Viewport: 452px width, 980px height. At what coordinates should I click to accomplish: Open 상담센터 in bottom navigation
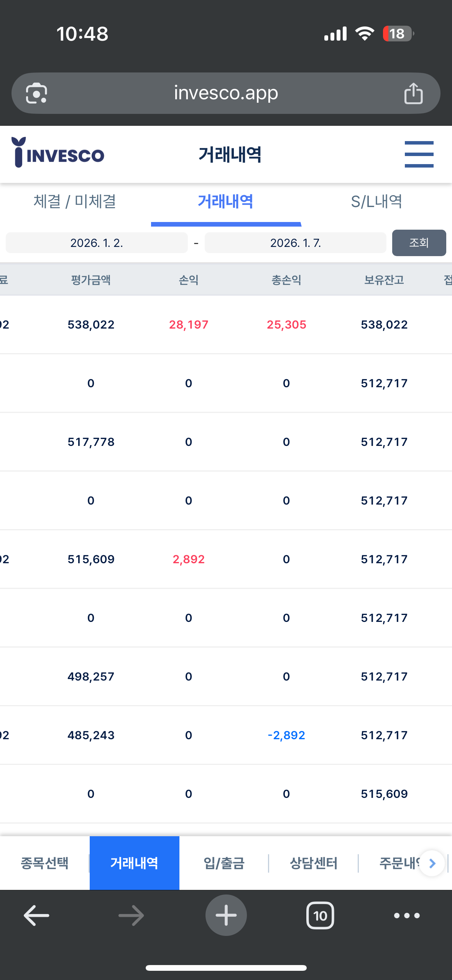314,863
